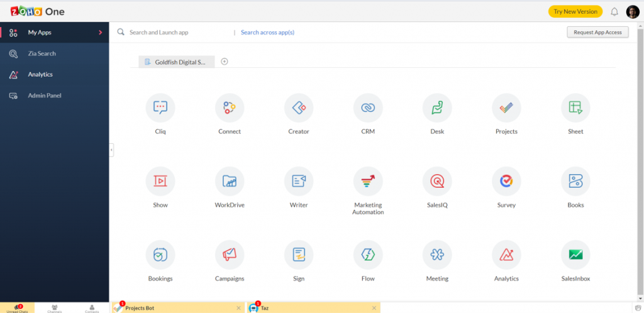Click the Try New Version button

click(x=575, y=11)
